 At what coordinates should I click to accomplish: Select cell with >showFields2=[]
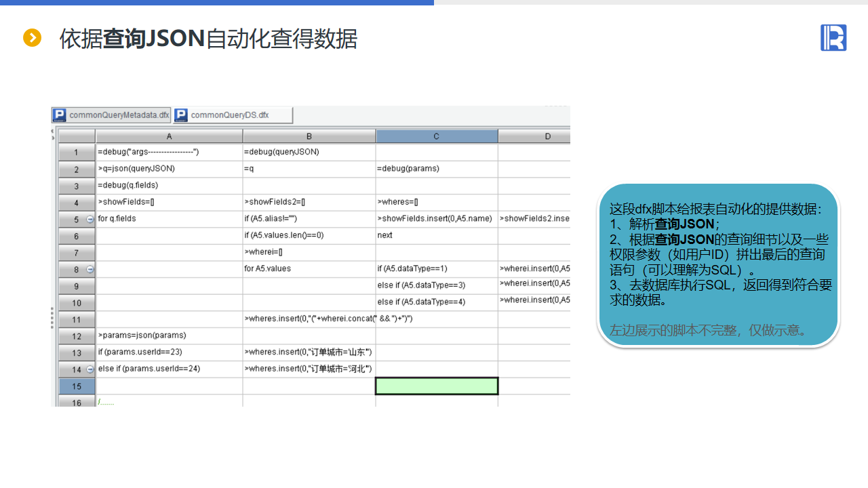(x=309, y=203)
